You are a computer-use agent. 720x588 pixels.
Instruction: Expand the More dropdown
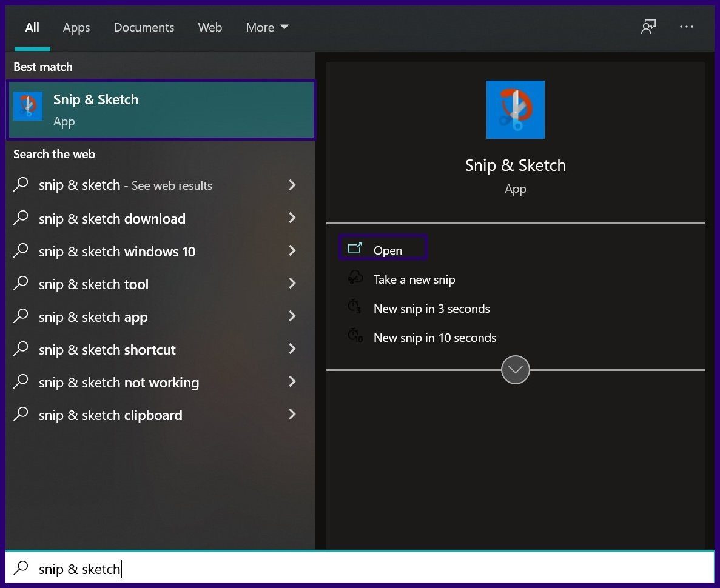coord(267,27)
